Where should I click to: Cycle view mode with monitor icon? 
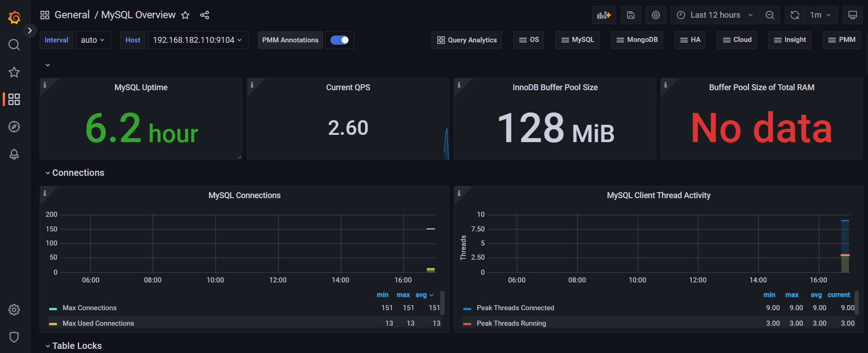[x=853, y=15]
